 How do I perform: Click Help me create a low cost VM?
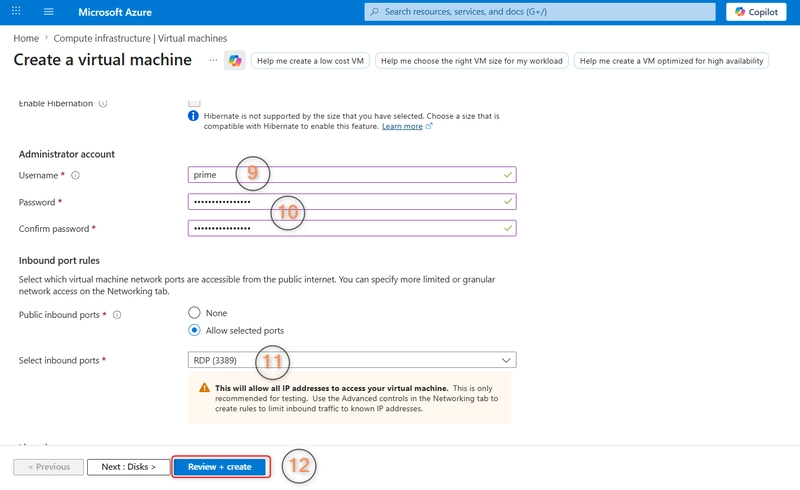pyautogui.click(x=310, y=61)
